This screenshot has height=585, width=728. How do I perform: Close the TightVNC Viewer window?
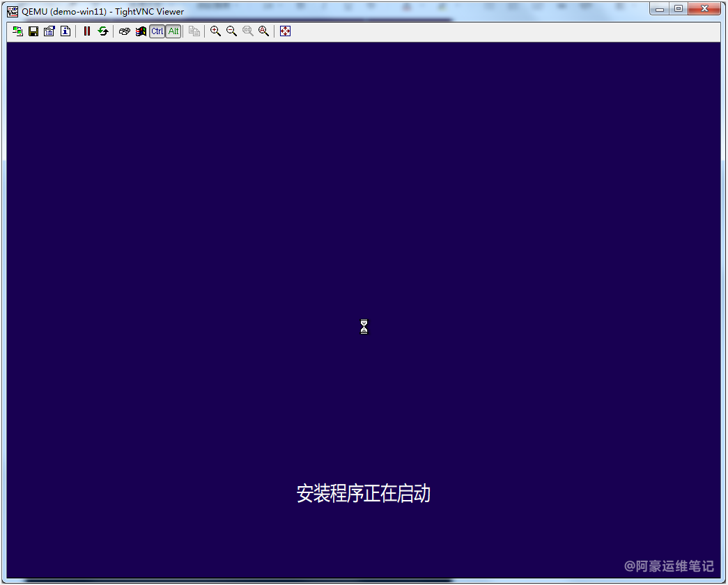coord(704,8)
